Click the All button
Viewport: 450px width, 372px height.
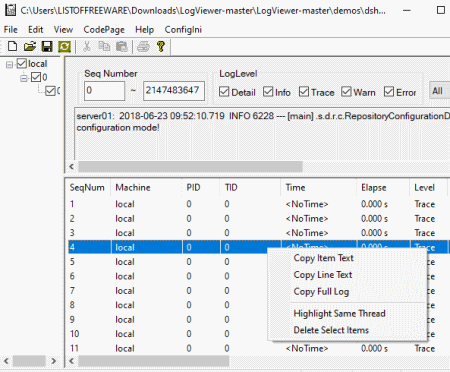click(439, 91)
